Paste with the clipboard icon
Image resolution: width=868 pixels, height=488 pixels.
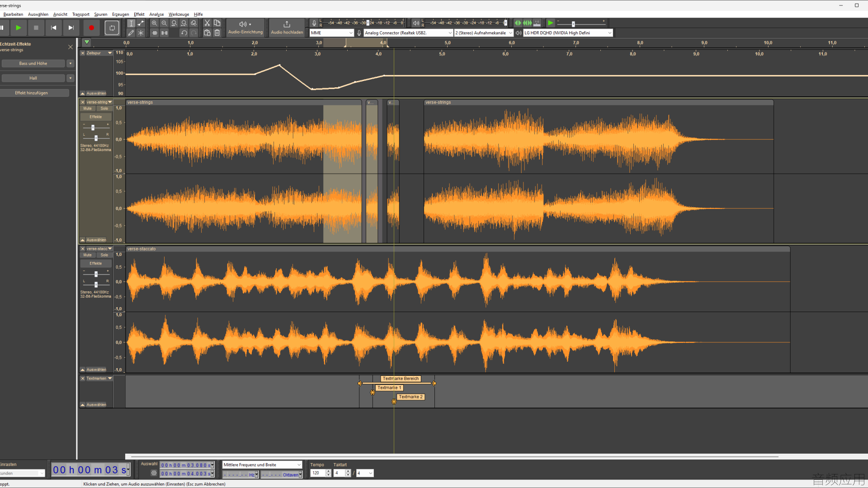tap(207, 33)
